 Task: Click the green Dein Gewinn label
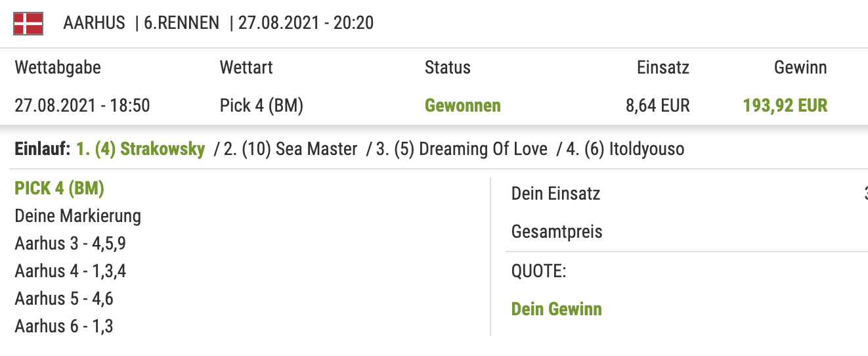tap(557, 309)
